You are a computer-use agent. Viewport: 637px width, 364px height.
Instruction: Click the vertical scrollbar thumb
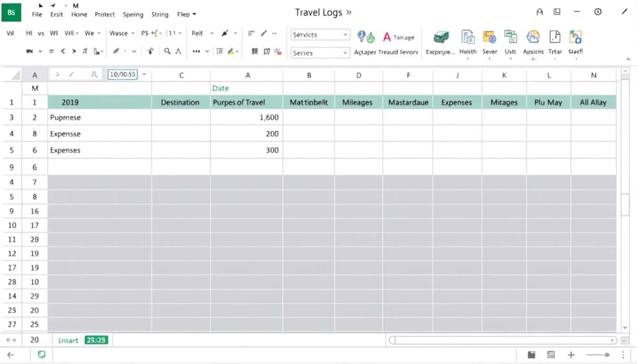pos(626,204)
